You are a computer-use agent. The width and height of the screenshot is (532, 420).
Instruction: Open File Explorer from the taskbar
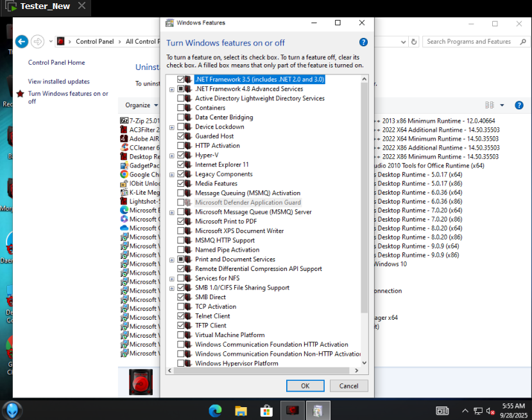(x=241, y=411)
